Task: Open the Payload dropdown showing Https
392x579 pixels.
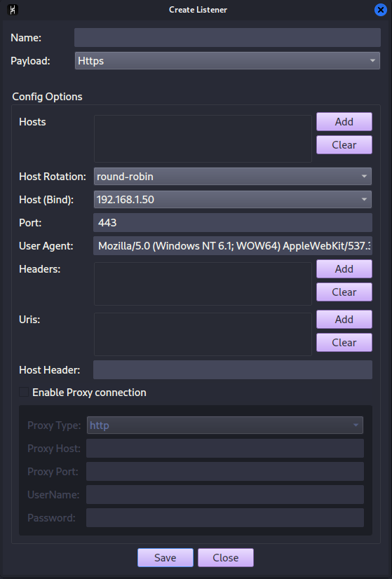Action: pyautogui.click(x=227, y=60)
